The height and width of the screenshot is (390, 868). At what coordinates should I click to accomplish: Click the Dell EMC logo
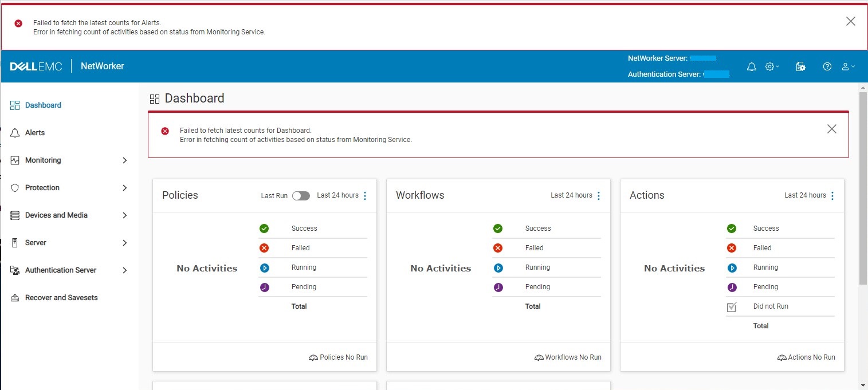(36, 66)
